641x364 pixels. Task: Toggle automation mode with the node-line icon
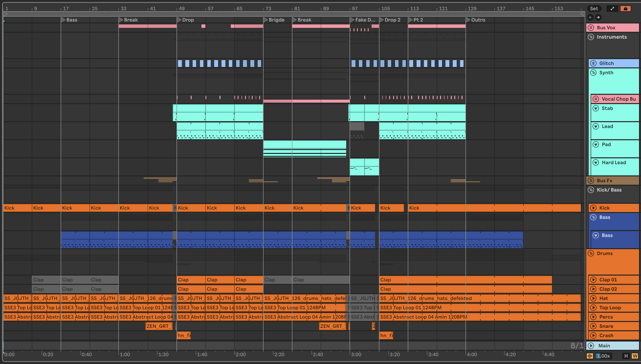612,9
